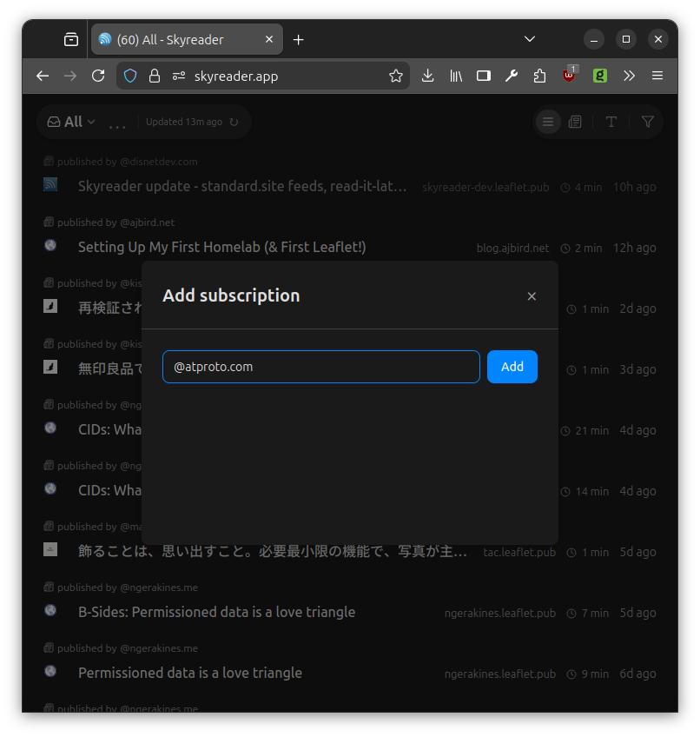Open the extensions puzzle piece icon
Screen dimensions: 700x737
coord(539,76)
